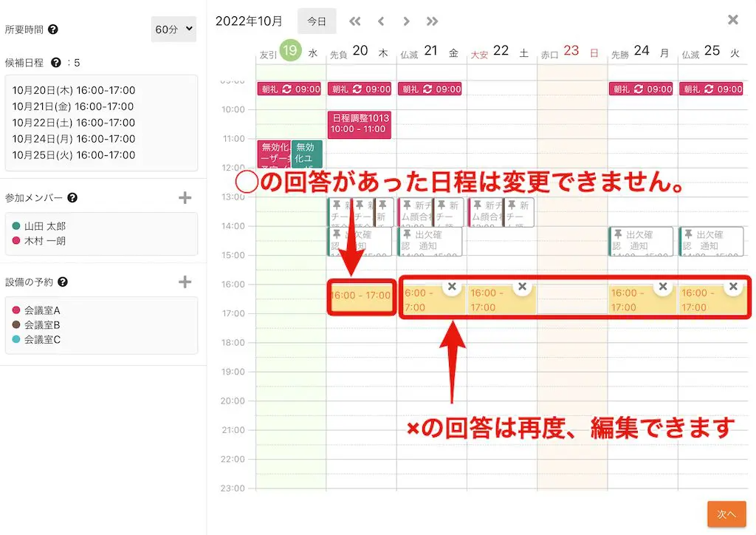Image resolution: width=756 pixels, height=535 pixels.
Task: Show help for 所要時間
Action: pyautogui.click(x=53, y=30)
